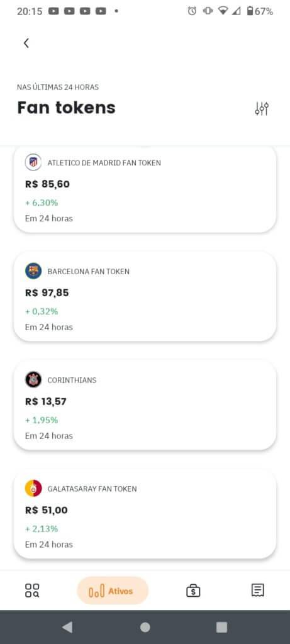
Task: Open the Atletico de Madrid Fan Token card
Action: [x=145, y=190]
